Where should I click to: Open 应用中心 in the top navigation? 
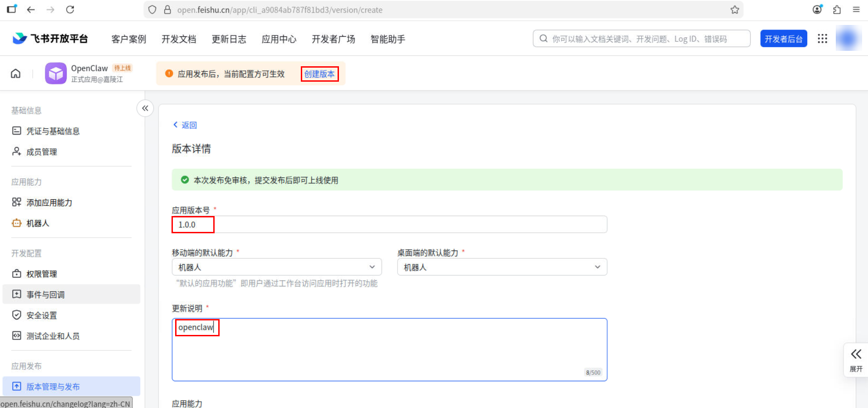(x=279, y=39)
